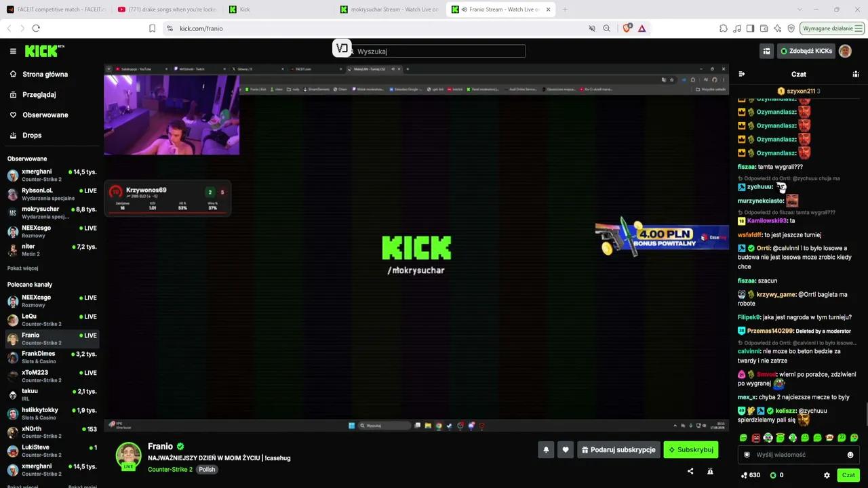Viewport: 868px width, 488px height.
Task: Open Brave VPN shield icon
Action: click(791, 28)
